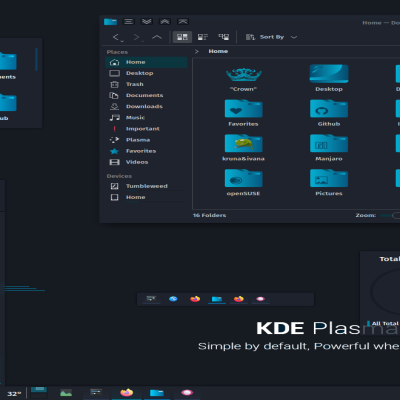400x400 pixels.
Task: Switch to Details tree view mode
Action: [x=224, y=37]
